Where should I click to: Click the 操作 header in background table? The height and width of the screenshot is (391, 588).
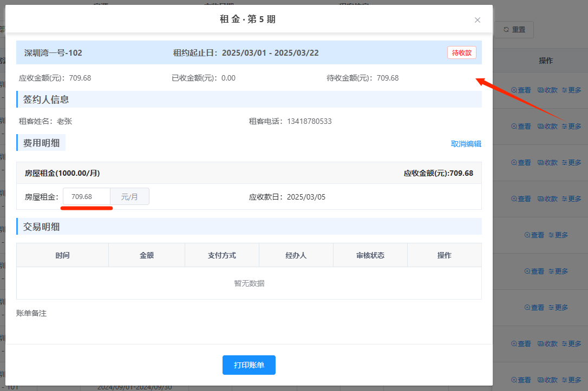(546, 61)
